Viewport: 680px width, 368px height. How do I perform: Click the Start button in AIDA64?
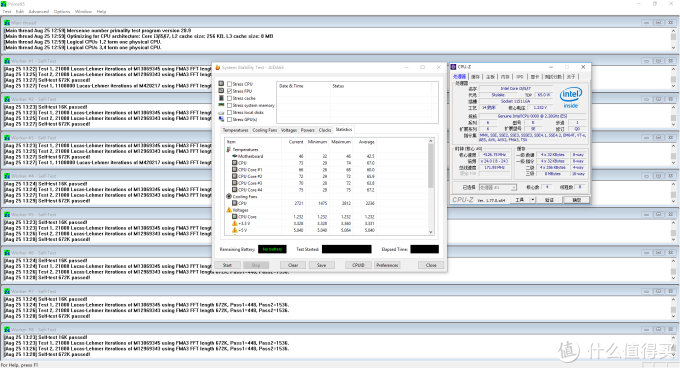click(x=227, y=265)
